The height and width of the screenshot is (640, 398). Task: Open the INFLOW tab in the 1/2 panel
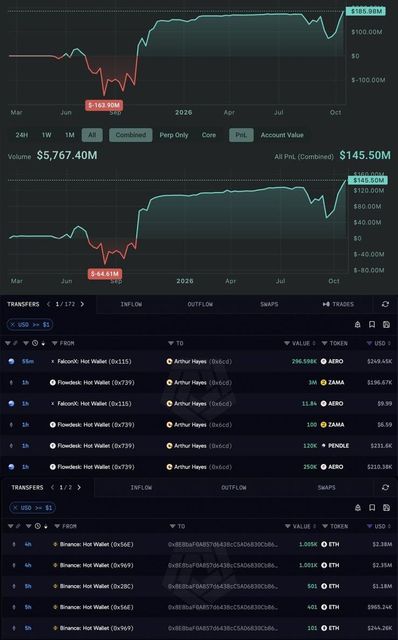[x=141, y=487]
